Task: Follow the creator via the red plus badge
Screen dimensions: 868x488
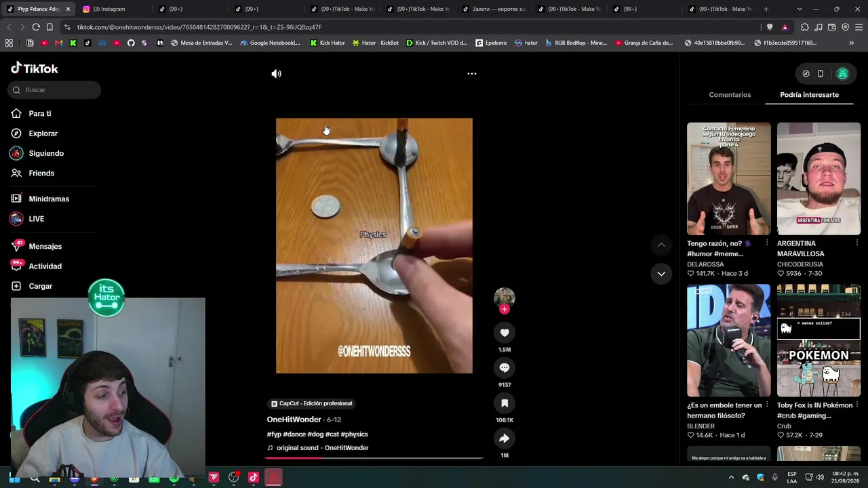Action: pos(504,309)
